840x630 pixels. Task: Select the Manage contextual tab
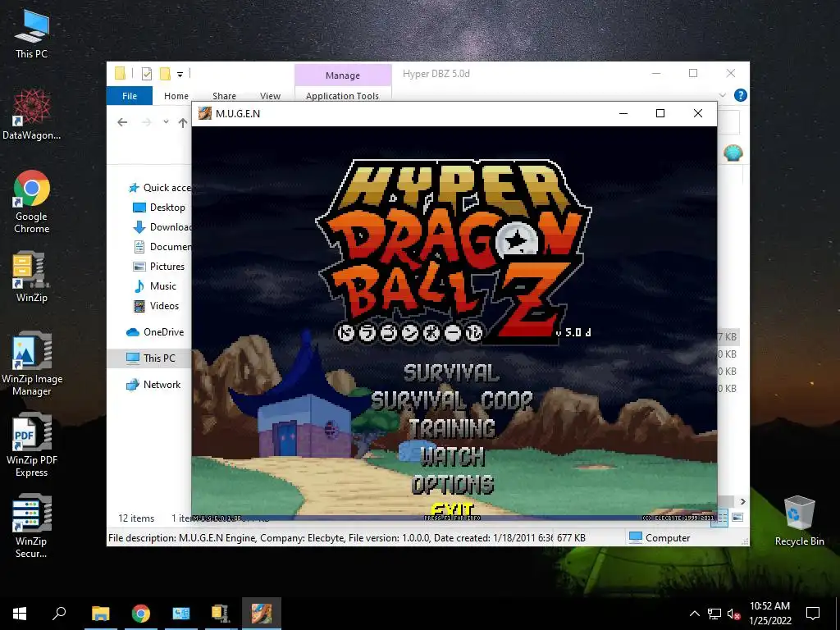[343, 75]
